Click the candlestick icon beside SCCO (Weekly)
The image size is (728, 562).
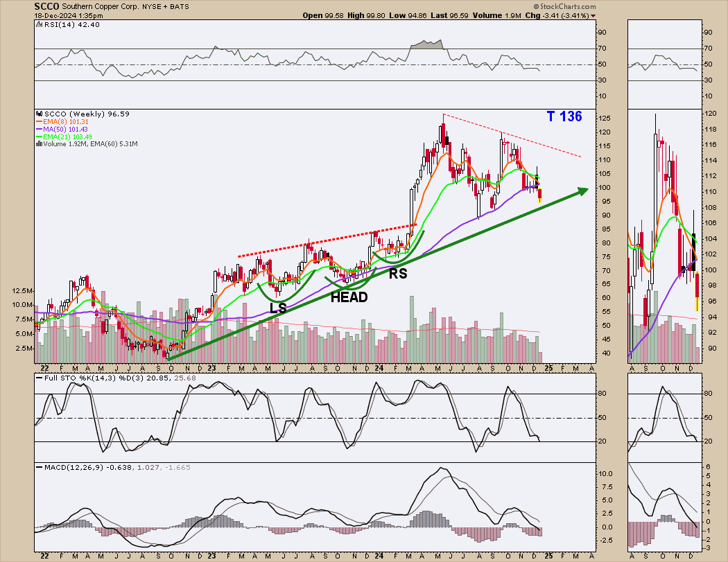[40, 114]
